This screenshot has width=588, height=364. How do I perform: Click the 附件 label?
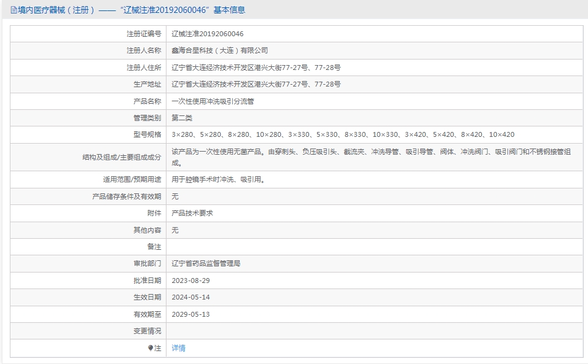154,213
